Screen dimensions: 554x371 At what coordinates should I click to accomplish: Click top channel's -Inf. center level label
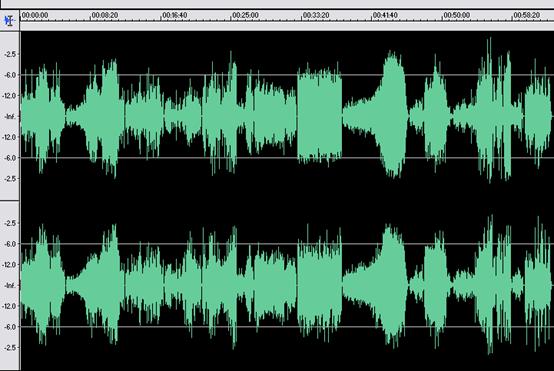[x=11, y=116]
